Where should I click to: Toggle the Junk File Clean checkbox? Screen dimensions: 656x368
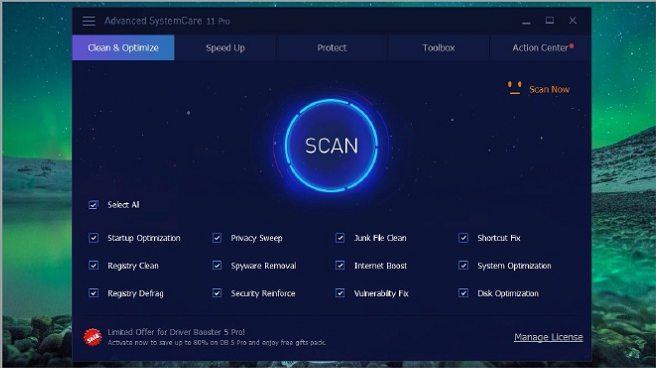pos(340,238)
